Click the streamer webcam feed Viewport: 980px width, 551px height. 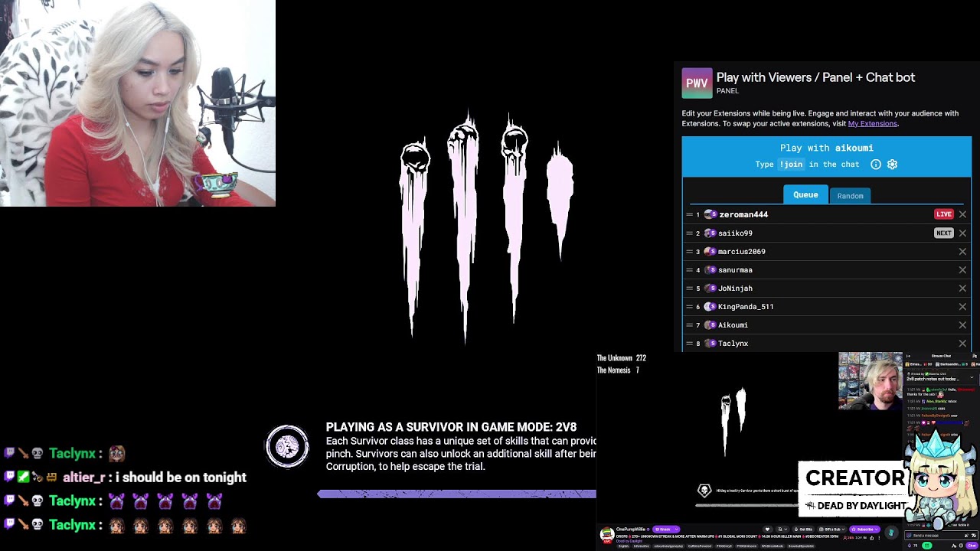point(138,103)
